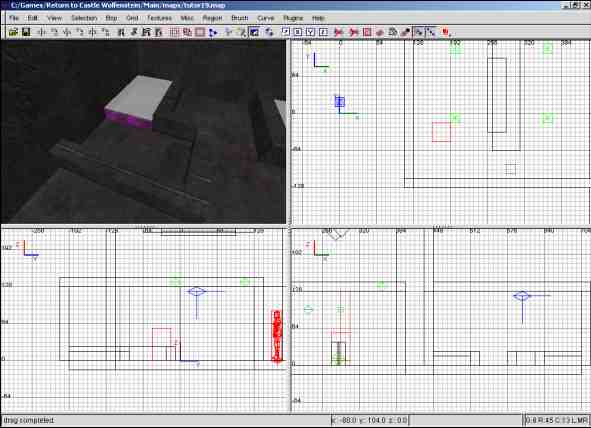
Task: Click the CSG Subtract icon
Action: tap(174, 32)
